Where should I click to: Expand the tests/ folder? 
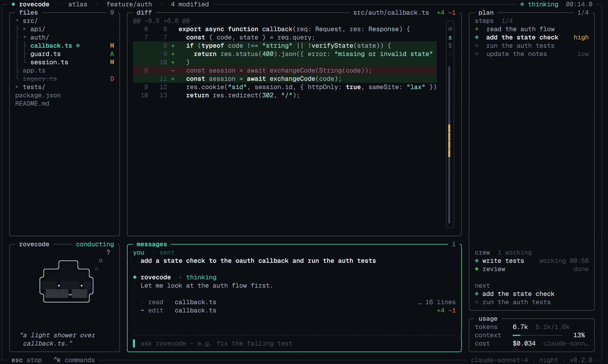(x=17, y=87)
